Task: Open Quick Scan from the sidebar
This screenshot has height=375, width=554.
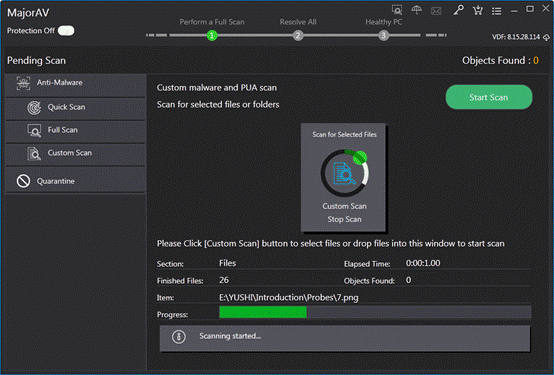Action: [x=75, y=109]
